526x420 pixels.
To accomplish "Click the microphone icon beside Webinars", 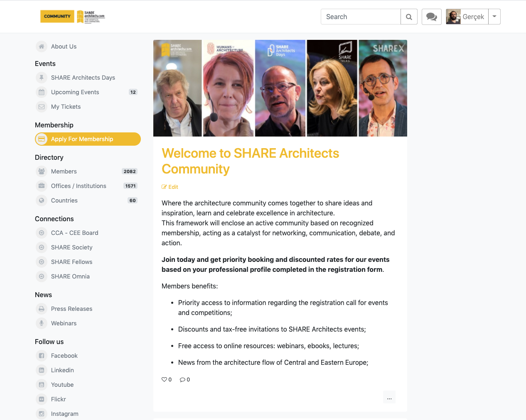I will [x=42, y=323].
